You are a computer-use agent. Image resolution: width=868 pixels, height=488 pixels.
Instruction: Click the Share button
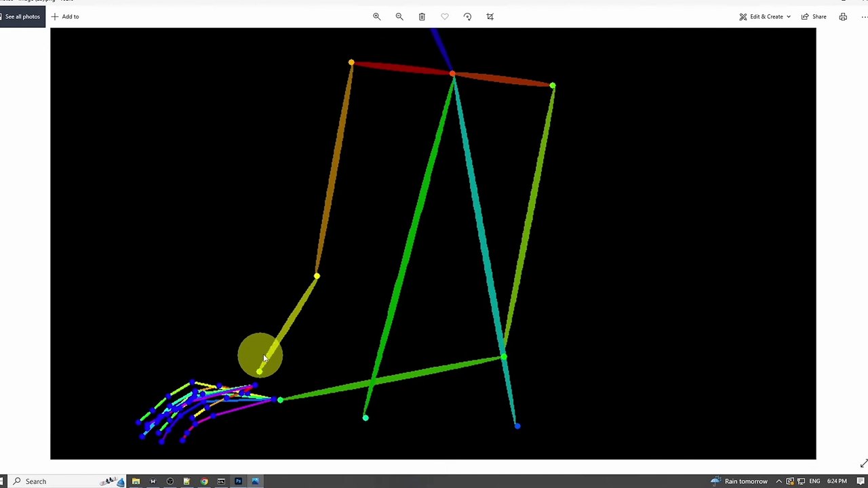pos(814,16)
